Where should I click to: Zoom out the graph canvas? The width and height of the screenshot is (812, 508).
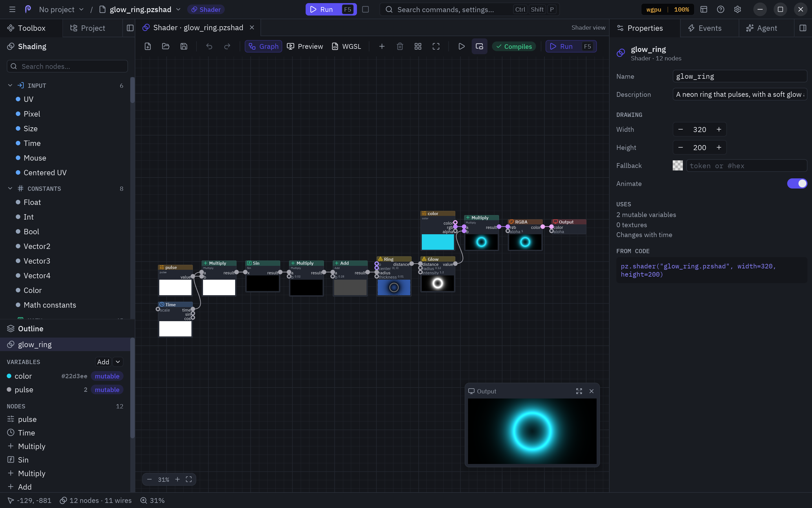[x=150, y=479]
